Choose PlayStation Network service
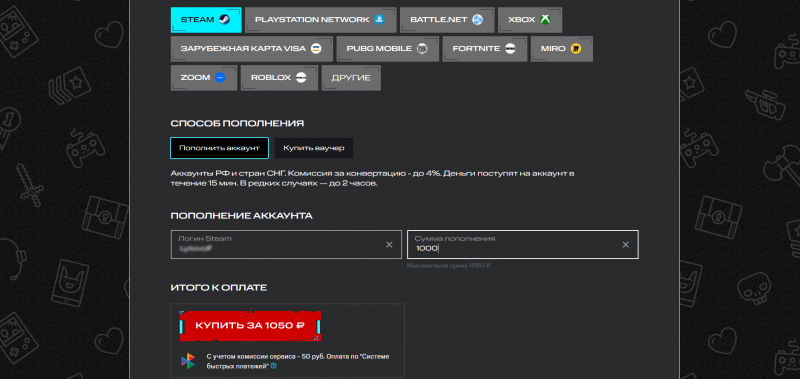The width and height of the screenshot is (800, 379). tap(320, 20)
